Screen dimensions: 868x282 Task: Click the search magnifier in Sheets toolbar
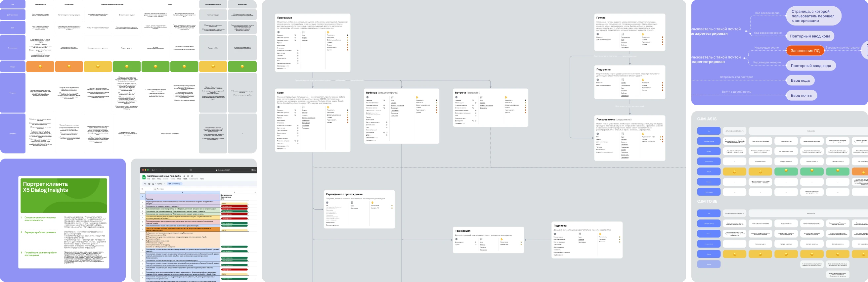click(145, 184)
